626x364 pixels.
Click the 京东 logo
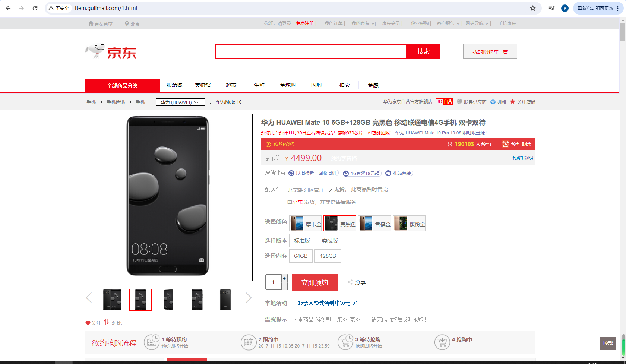coord(111,52)
